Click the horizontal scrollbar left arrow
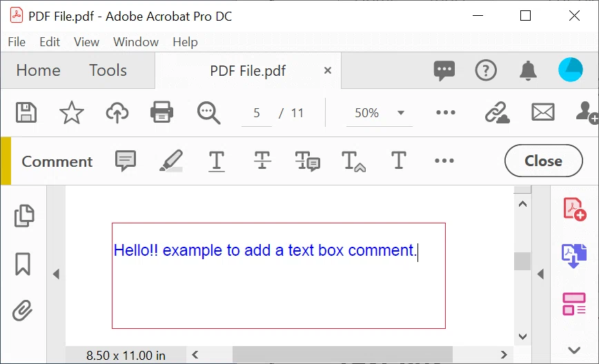This screenshot has height=364, width=599. (195, 355)
